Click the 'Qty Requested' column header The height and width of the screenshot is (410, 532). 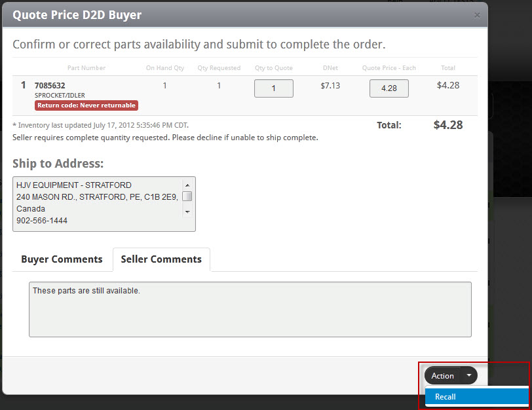point(219,68)
